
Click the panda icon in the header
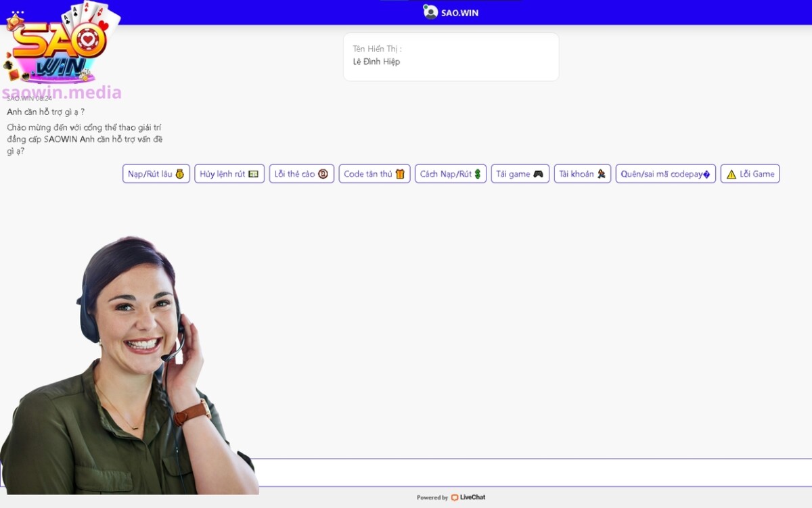coord(431,11)
